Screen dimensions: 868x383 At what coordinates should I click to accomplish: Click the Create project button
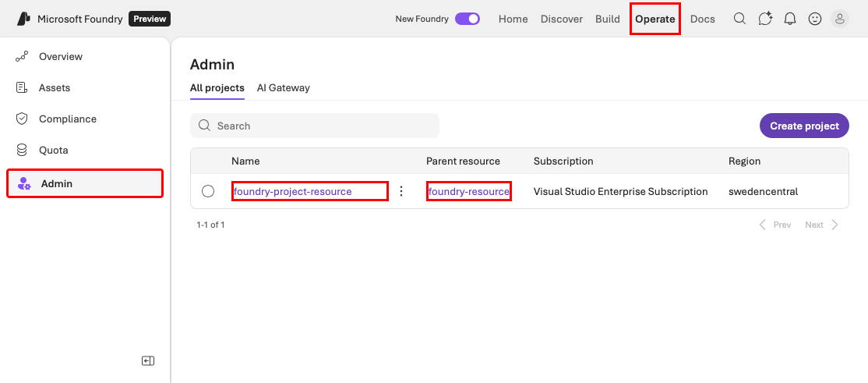pos(804,126)
